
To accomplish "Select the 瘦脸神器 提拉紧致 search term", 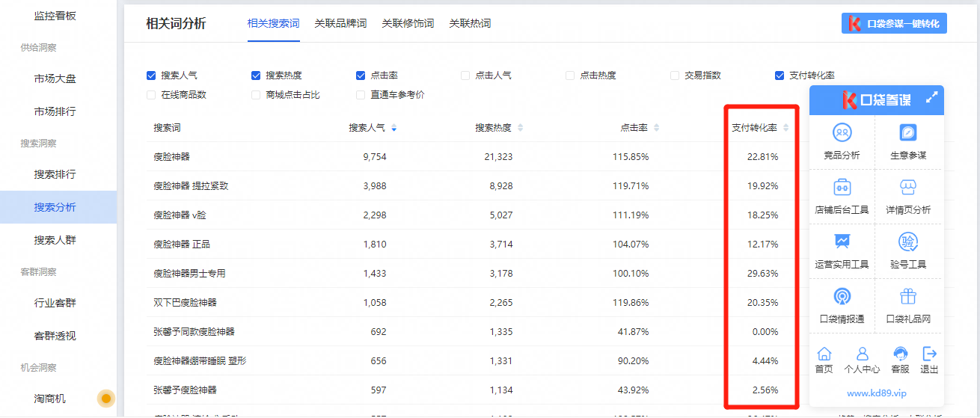I will tap(191, 186).
